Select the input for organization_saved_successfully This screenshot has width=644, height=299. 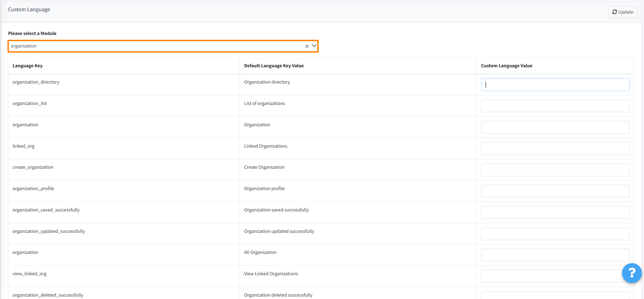point(555,212)
